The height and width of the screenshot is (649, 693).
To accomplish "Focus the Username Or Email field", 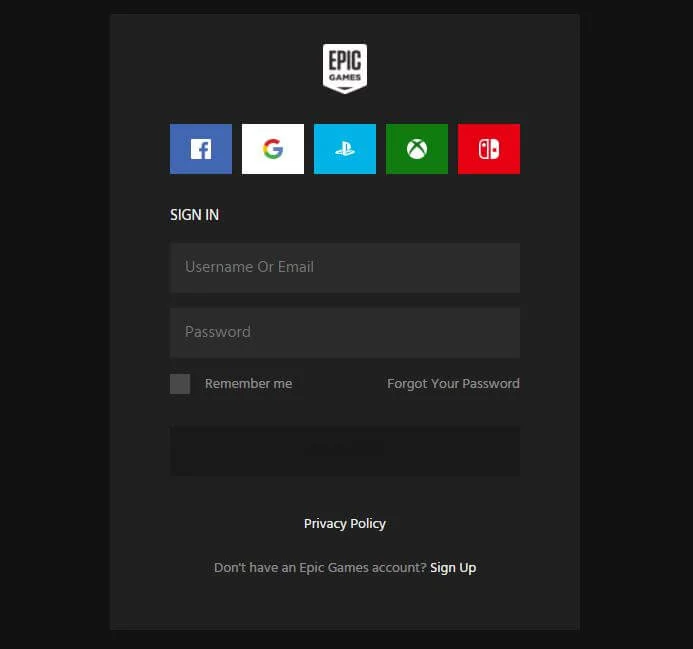I will point(345,267).
